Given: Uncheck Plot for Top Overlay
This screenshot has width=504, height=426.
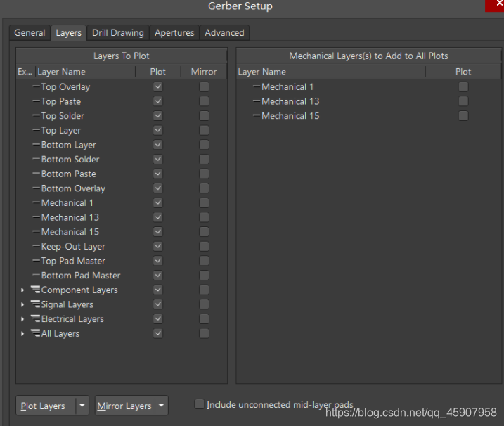Looking at the screenshot, I should (x=158, y=86).
